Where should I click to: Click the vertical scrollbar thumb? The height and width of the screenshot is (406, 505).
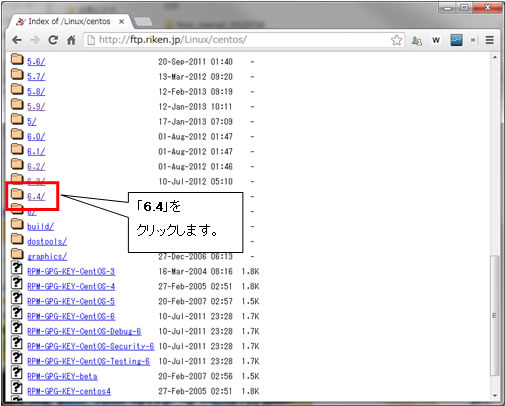(494, 315)
